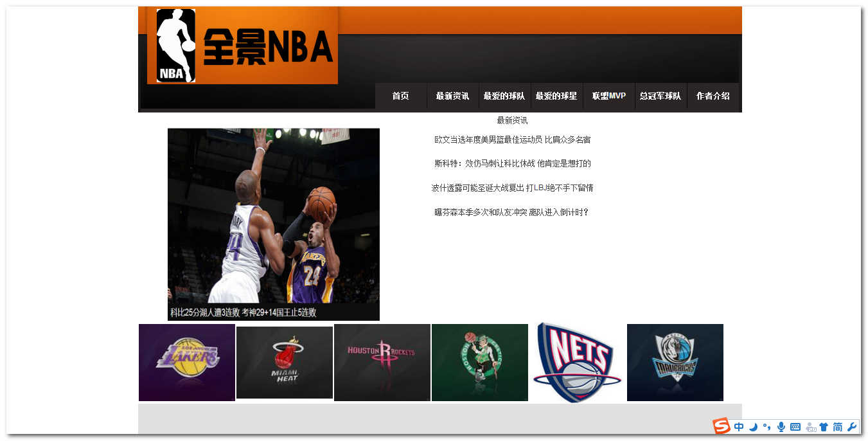The width and height of the screenshot is (868, 441).
Task: Click the 全景NBA site logo
Action: 242,46
